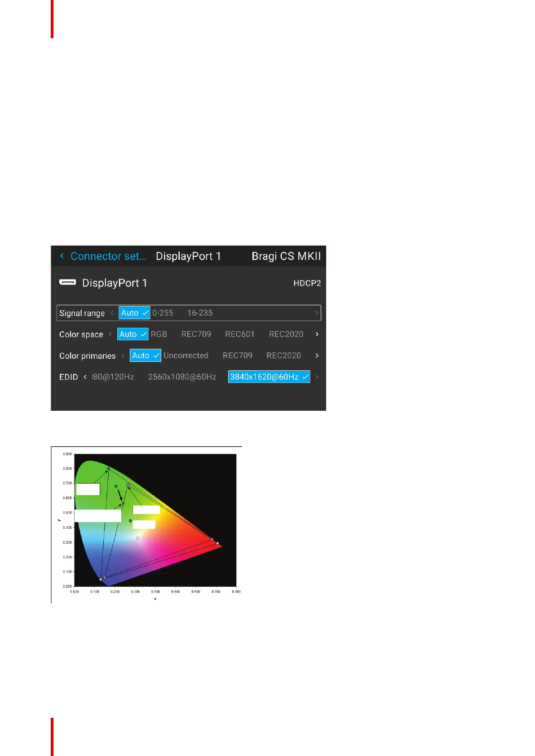This screenshot has height=756, width=535.
Task: Set Color primaries to REC709
Action: click(x=237, y=356)
